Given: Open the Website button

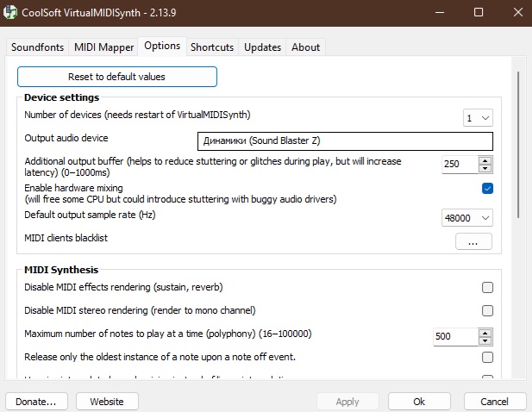Looking at the screenshot, I should click(107, 402).
